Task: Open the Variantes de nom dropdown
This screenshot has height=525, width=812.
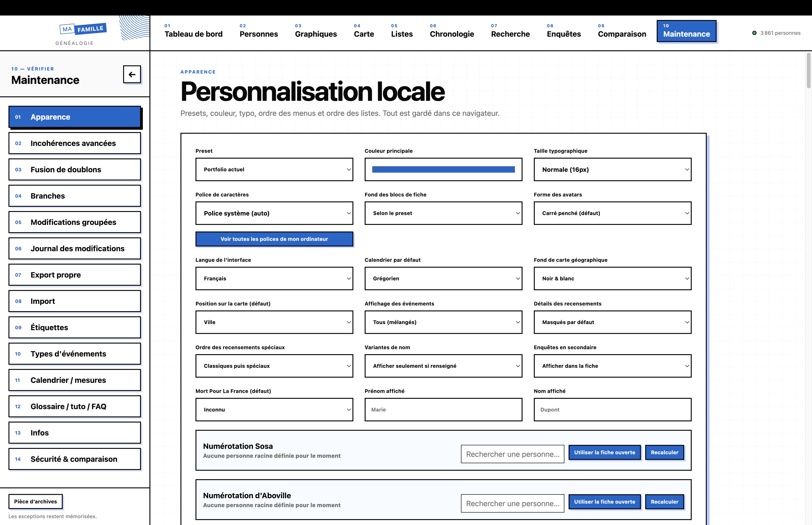Action: (x=443, y=366)
